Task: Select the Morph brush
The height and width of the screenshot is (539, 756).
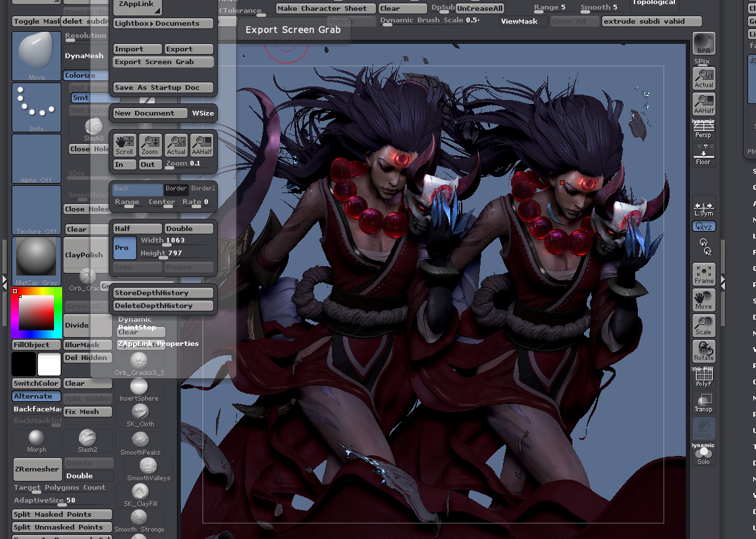Action: (x=36, y=441)
